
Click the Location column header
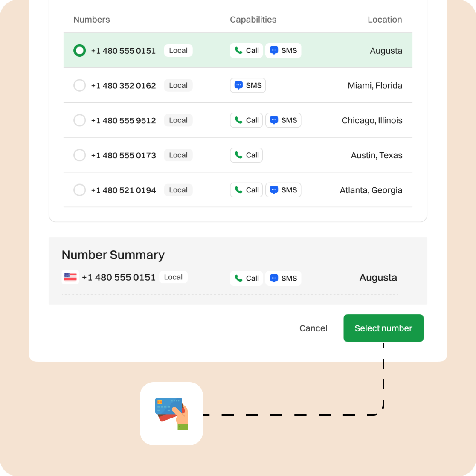[385, 20]
